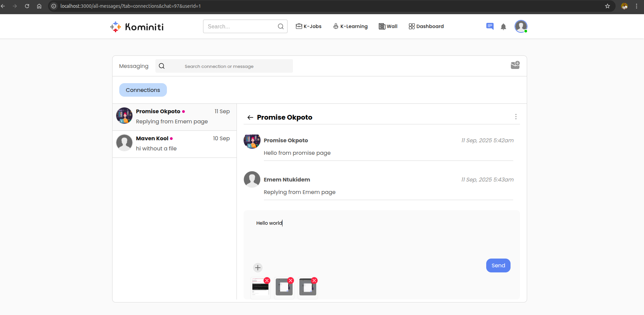Open the notifications bell
The width and height of the screenshot is (644, 315).
(x=503, y=27)
